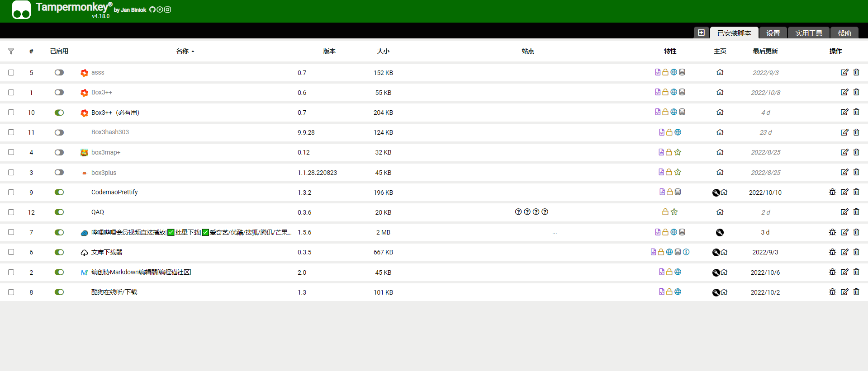Click version 9.9.28 of Box3hash303

[306, 132]
